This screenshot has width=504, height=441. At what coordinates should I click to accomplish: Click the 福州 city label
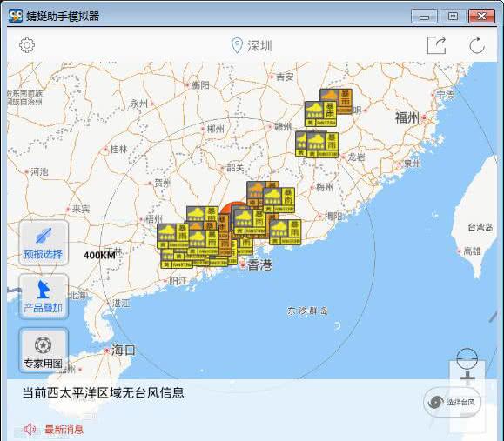[407, 118]
